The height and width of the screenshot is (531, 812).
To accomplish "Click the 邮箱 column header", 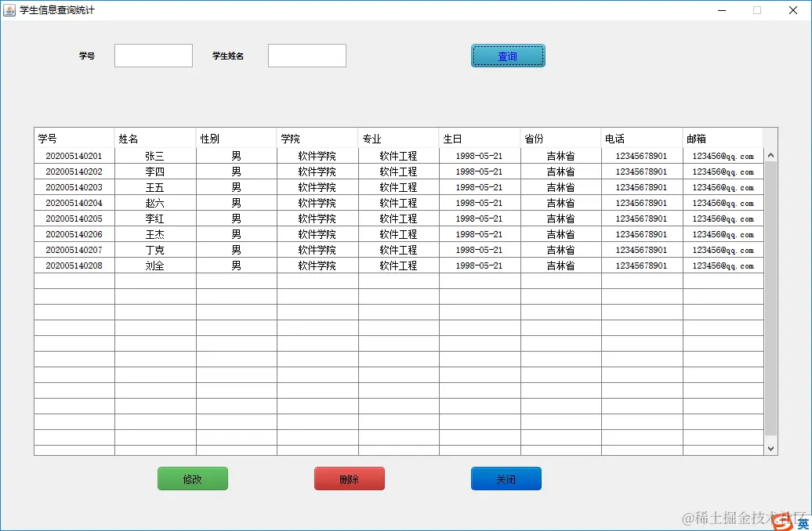I will [x=723, y=138].
